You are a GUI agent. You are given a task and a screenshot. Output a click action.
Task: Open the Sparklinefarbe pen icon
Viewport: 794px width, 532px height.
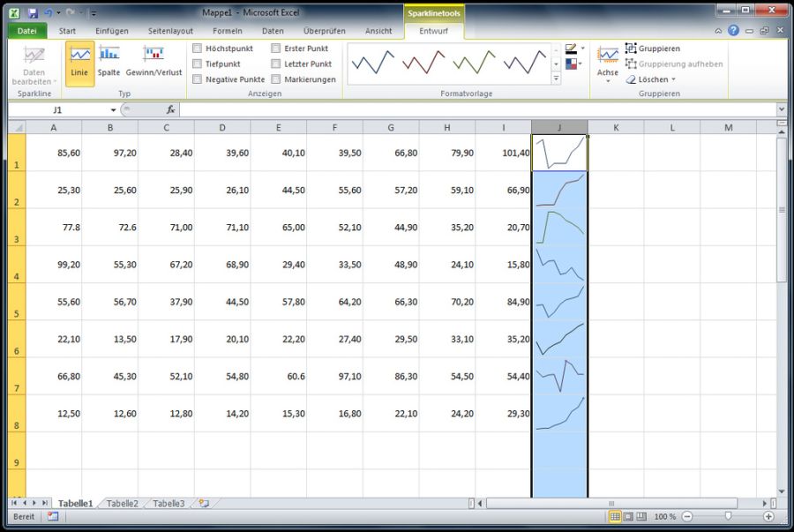(x=572, y=49)
